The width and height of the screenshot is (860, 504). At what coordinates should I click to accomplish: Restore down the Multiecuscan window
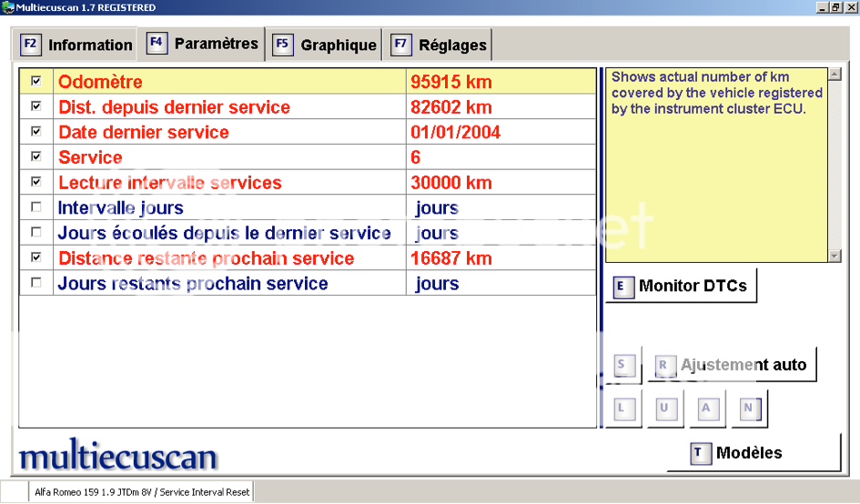click(x=835, y=7)
